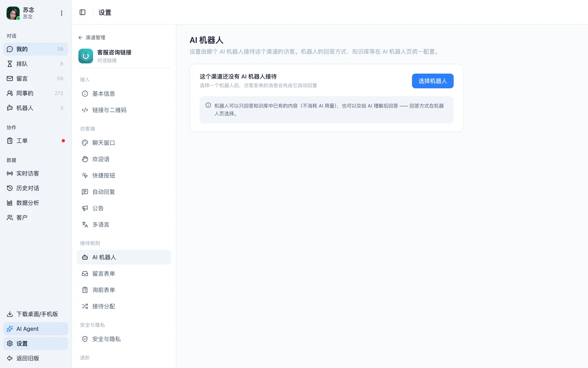Select 多语言 translation settings

click(124, 224)
